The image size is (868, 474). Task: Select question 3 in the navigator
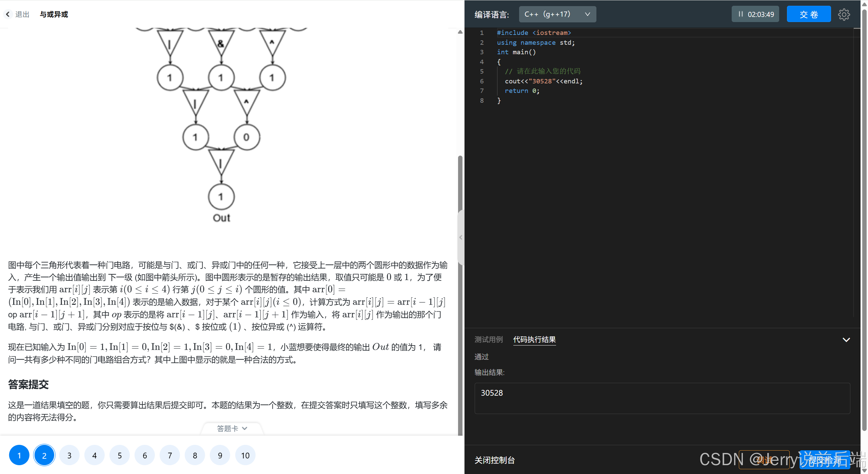coord(69,455)
